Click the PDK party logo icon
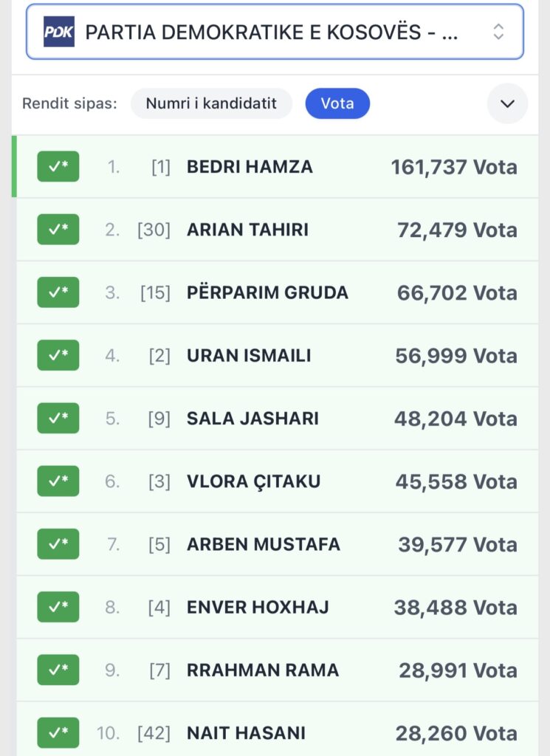Image resolution: width=550 pixels, height=756 pixels. click(59, 32)
